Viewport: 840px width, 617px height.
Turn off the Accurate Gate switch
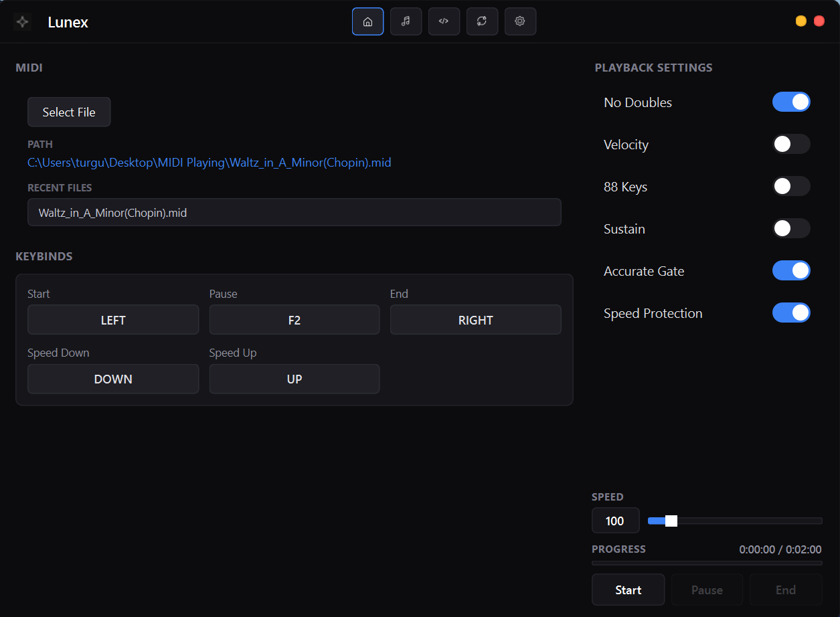(791, 270)
